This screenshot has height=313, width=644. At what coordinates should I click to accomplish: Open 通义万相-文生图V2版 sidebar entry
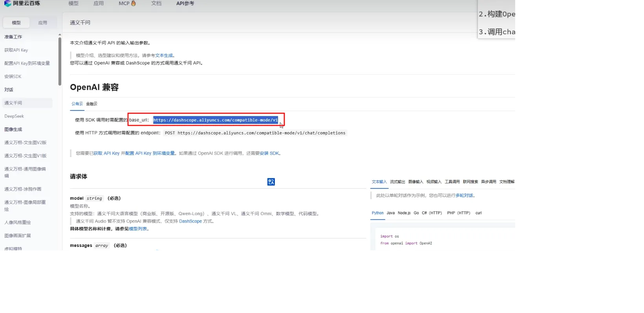coord(26,143)
